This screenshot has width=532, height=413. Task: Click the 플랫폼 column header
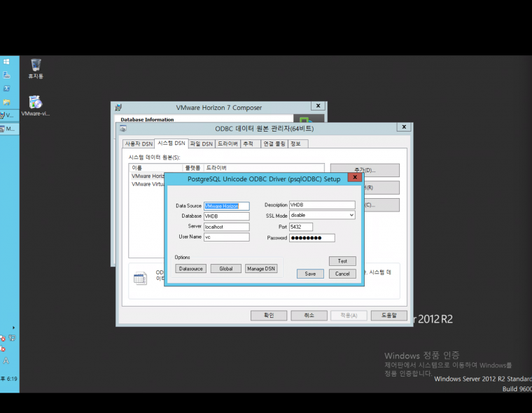pyautogui.click(x=192, y=167)
